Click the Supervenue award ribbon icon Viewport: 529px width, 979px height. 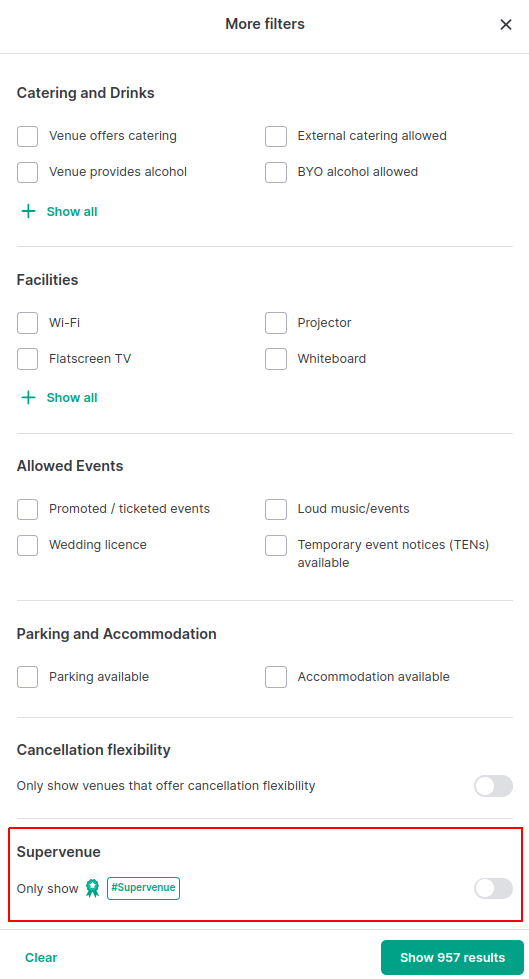pos(92,888)
